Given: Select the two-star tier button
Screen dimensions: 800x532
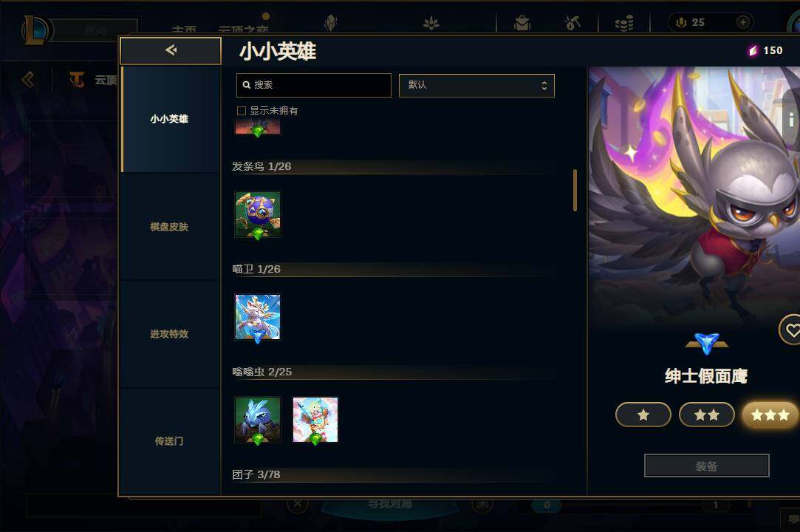Looking at the screenshot, I should [x=707, y=415].
